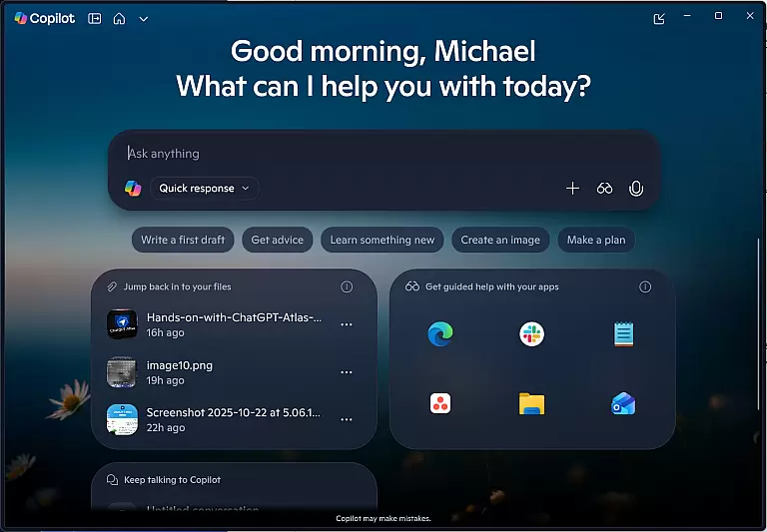Image resolution: width=767 pixels, height=532 pixels.
Task: Pick the Outlook app icon
Action: coord(624,403)
